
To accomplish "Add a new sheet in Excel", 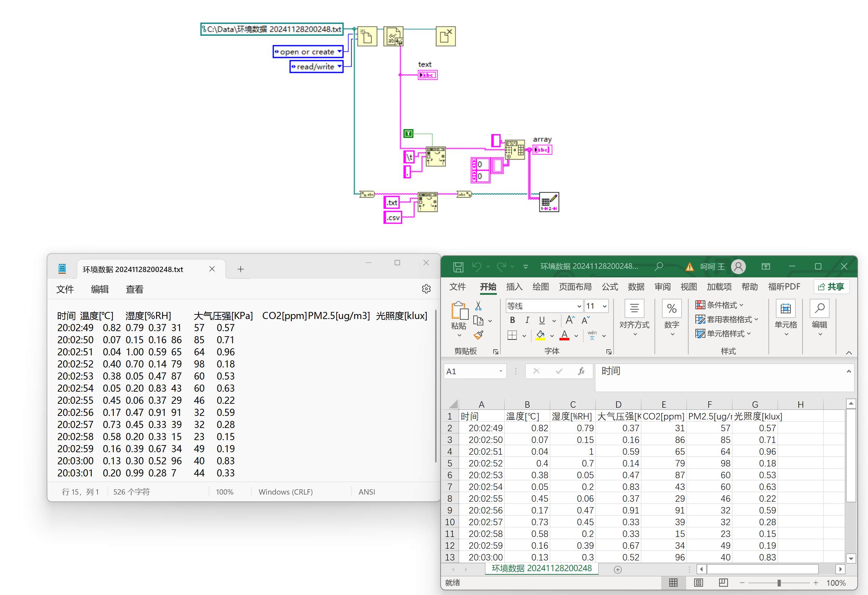I will [x=618, y=569].
